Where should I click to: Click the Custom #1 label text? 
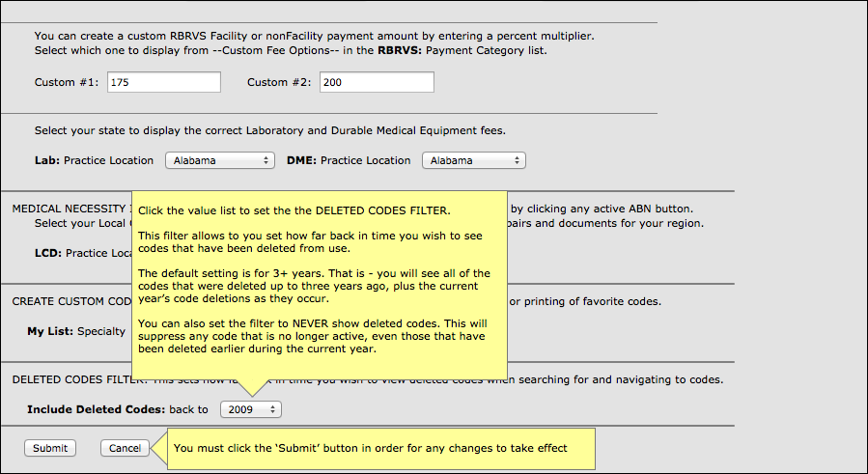click(x=67, y=82)
